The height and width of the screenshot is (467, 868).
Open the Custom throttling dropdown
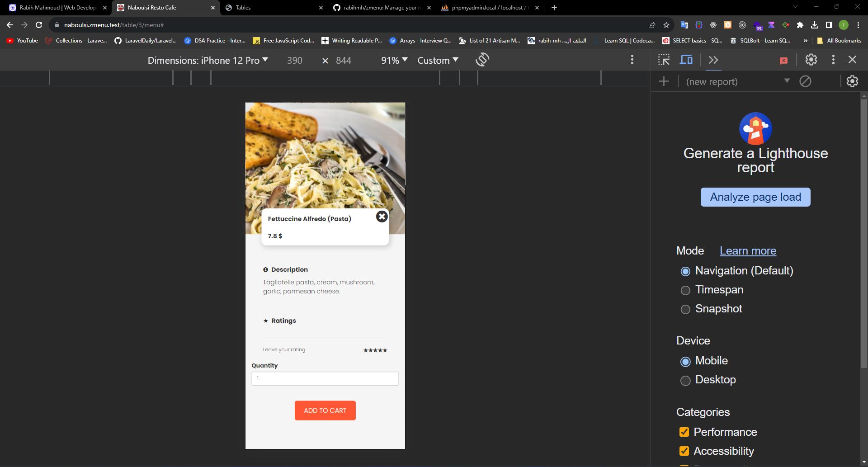pos(438,60)
